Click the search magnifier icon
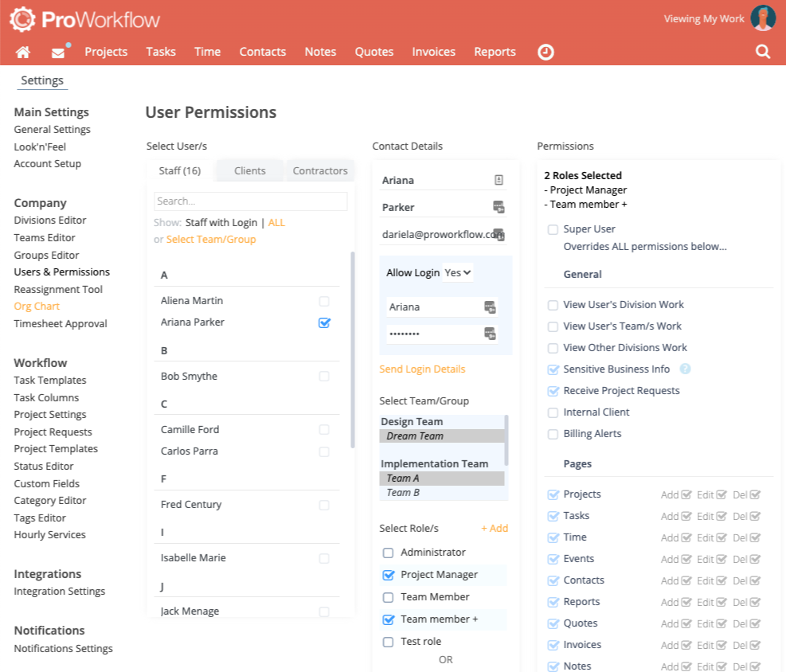 point(762,51)
